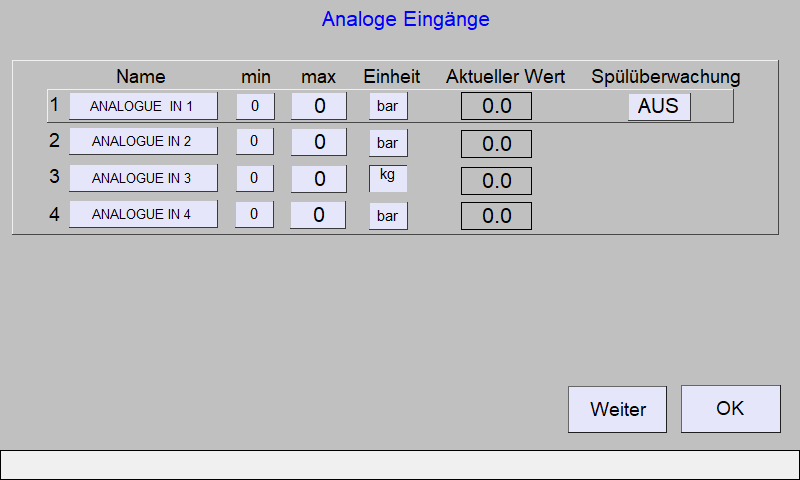The width and height of the screenshot is (800, 480).
Task: Set max value for analogue input 2
Action: (319, 142)
